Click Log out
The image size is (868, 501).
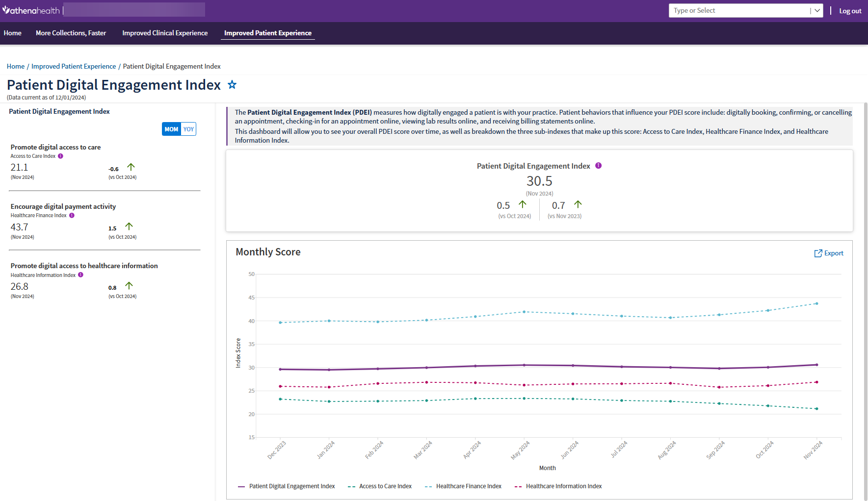point(850,10)
